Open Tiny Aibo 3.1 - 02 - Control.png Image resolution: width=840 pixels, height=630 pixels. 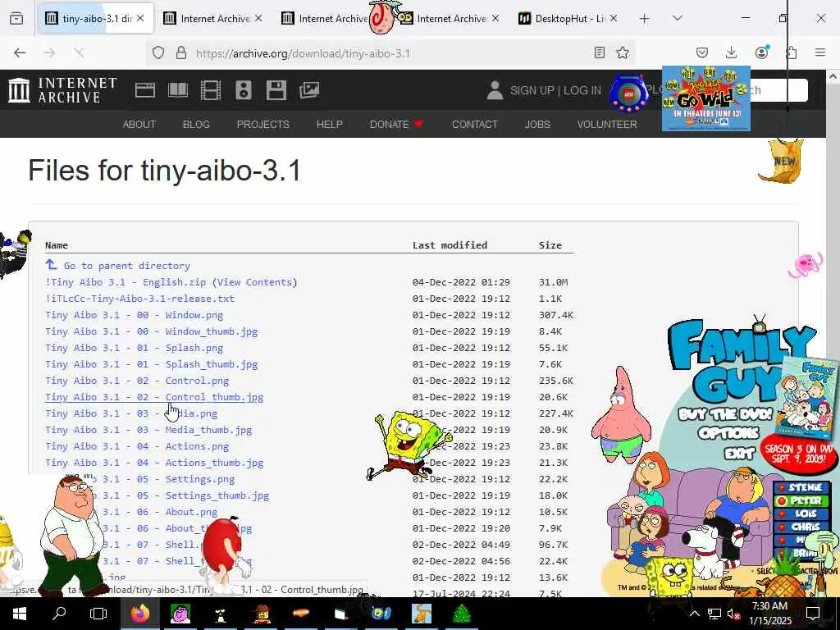[137, 381]
